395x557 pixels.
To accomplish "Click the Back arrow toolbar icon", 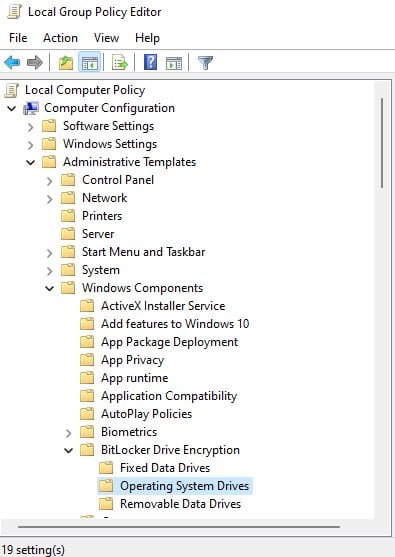I will pyautogui.click(x=12, y=63).
